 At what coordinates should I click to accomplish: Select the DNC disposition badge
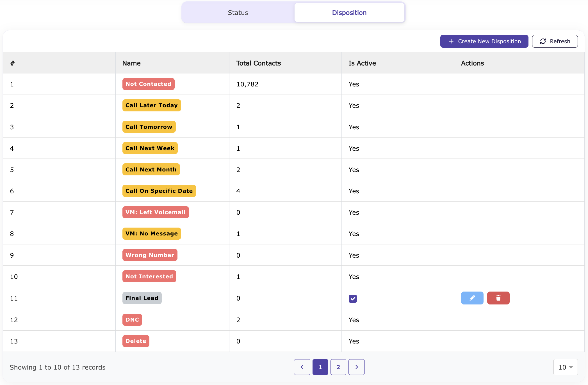click(132, 320)
